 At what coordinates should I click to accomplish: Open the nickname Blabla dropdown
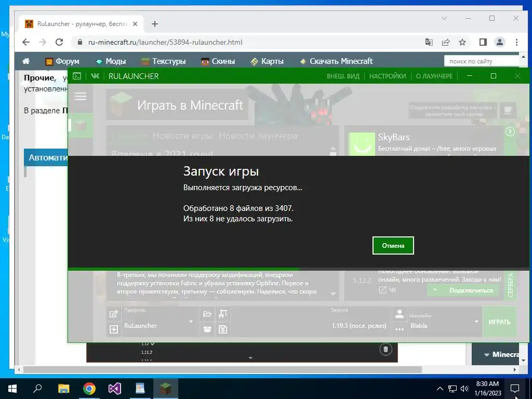445,322
